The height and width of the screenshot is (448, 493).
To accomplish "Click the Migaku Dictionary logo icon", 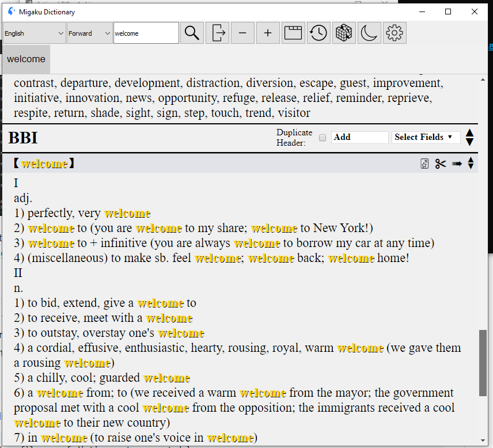I will [12, 12].
